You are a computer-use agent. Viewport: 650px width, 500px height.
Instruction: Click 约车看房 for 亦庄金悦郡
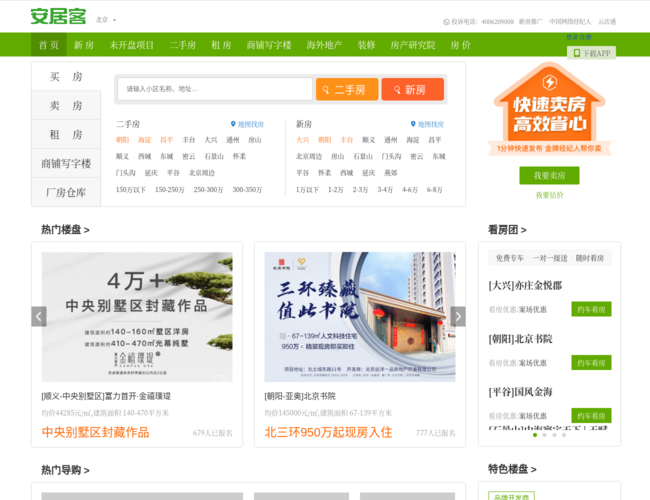(x=590, y=309)
